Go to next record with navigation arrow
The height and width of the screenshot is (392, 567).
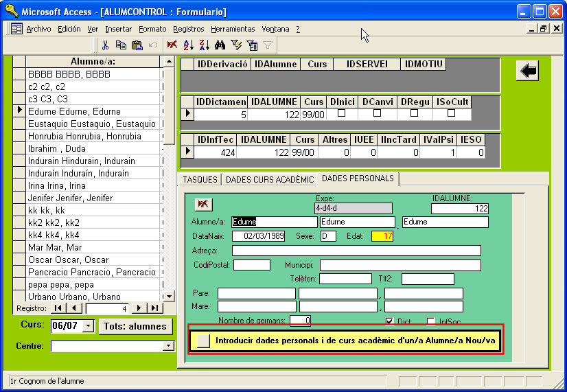coord(139,308)
